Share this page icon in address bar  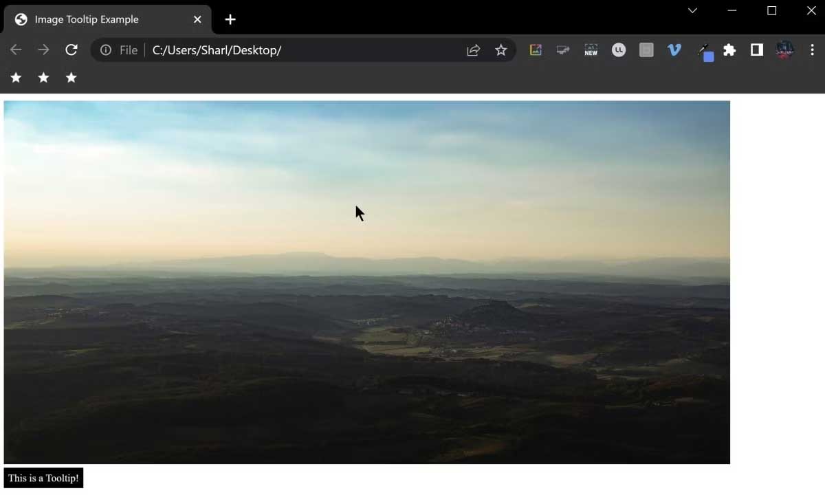[x=473, y=50]
